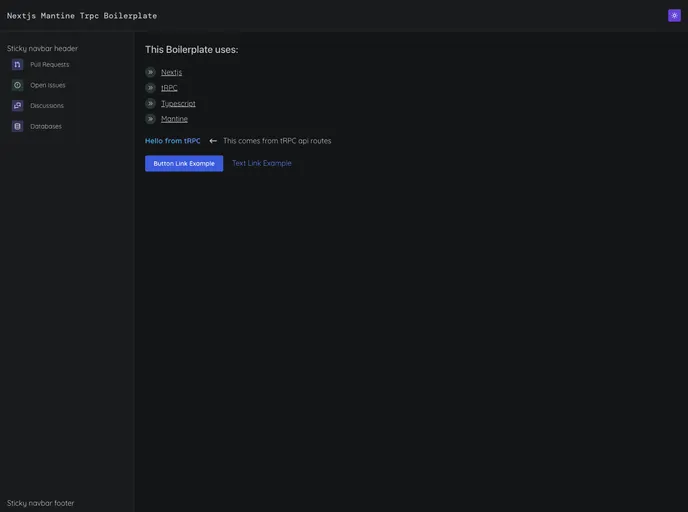The height and width of the screenshot is (512, 688).
Task: Click the bullet icon beside Nextjs
Action: pyautogui.click(x=151, y=72)
